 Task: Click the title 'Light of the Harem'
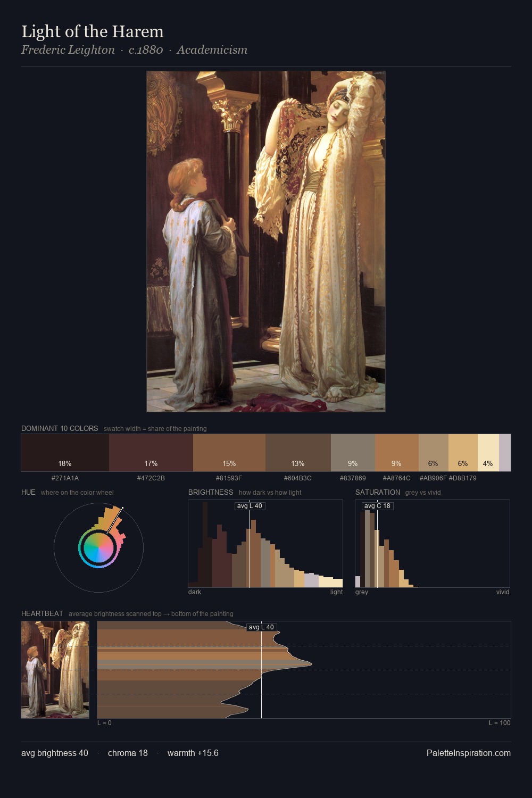pyautogui.click(x=93, y=32)
